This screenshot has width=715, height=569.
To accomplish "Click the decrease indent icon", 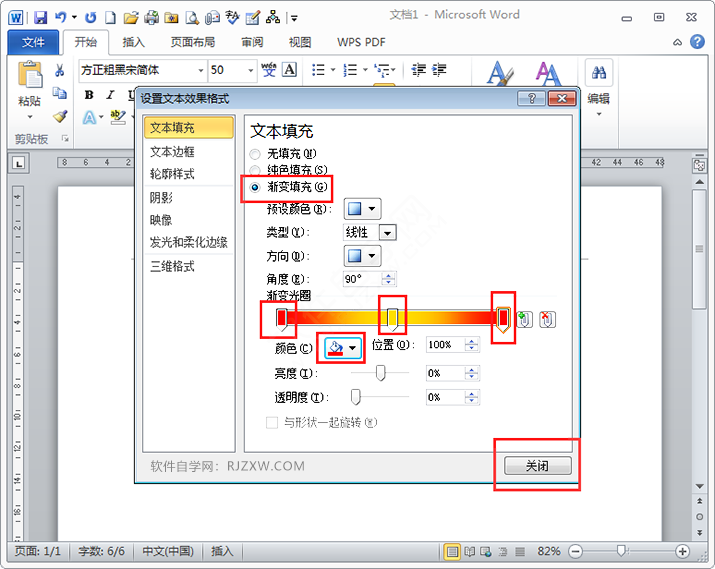I will 418,70.
